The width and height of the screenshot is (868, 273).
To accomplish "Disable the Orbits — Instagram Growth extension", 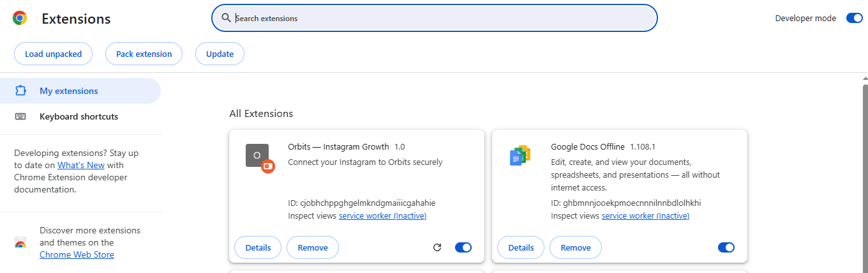I will coord(463,247).
